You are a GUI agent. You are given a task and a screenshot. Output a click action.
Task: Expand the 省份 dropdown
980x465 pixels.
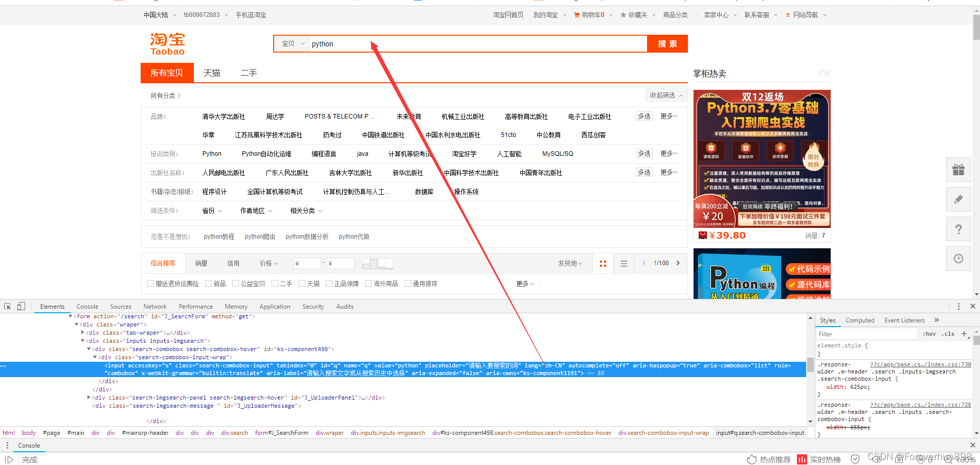pos(211,210)
